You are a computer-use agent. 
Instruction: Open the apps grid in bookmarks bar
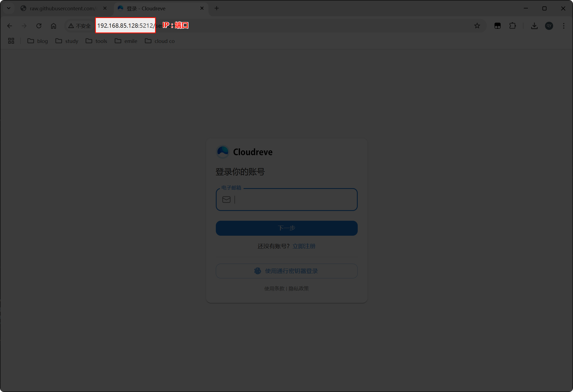(11, 41)
